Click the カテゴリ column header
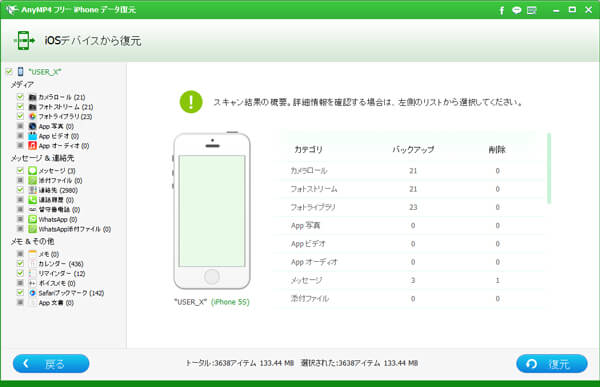This screenshot has height=387, width=600. [308, 149]
